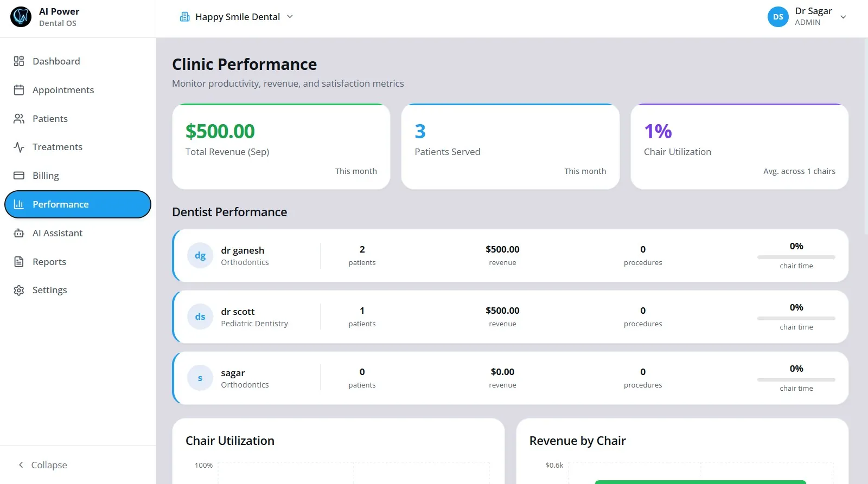Click the DS user avatar

(x=778, y=17)
